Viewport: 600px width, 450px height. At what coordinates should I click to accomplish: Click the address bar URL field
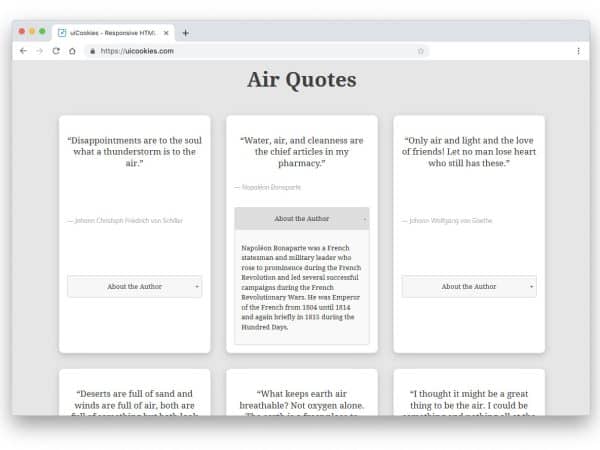click(x=256, y=51)
